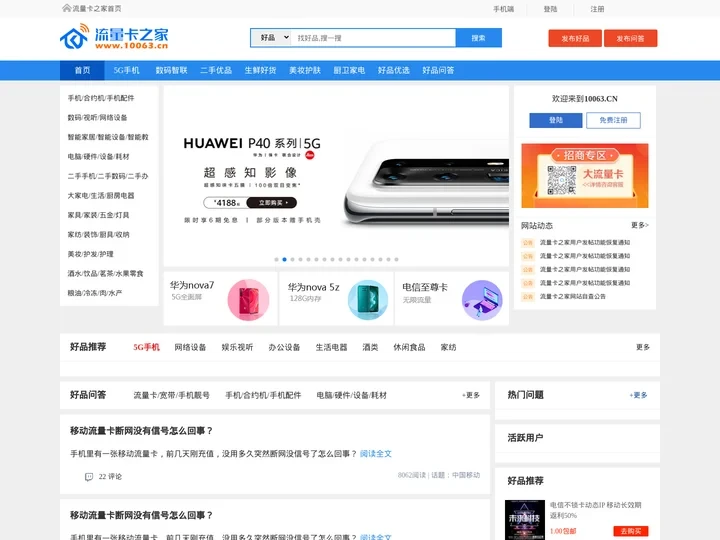
Task: Select the 休闲食品 tab in 好品推荐
Action: 409,347
